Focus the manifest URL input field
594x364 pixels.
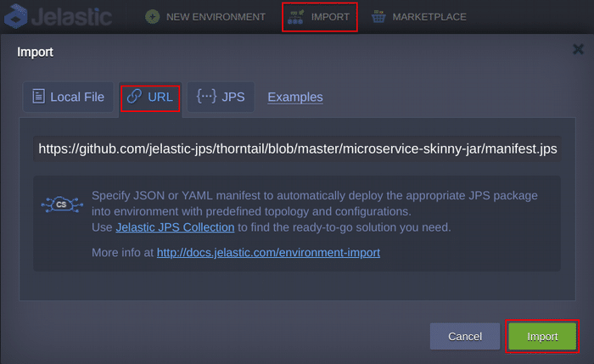click(x=297, y=148)
